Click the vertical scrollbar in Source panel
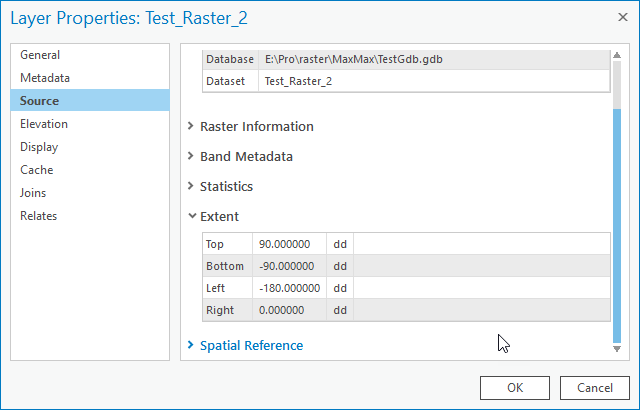Viewport: 640px width, 410px height. click(x=617, y=220)
